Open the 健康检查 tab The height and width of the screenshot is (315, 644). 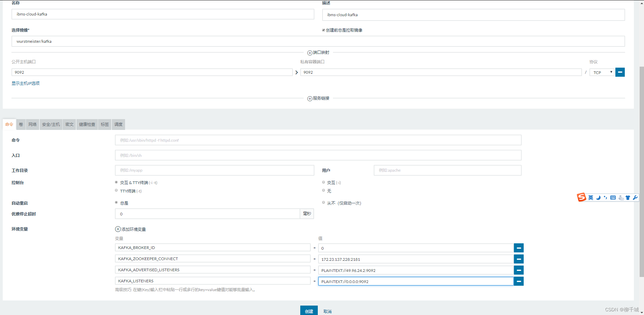87,125
